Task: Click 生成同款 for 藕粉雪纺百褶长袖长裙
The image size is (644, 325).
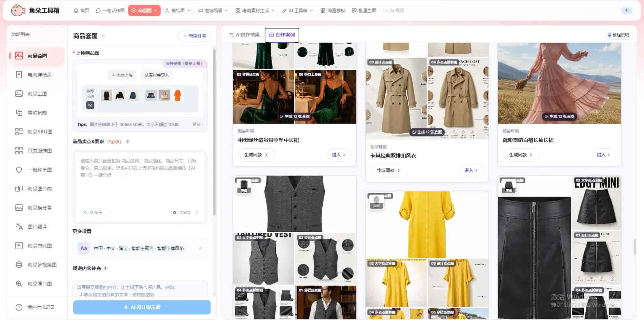Action: (521, 155)
